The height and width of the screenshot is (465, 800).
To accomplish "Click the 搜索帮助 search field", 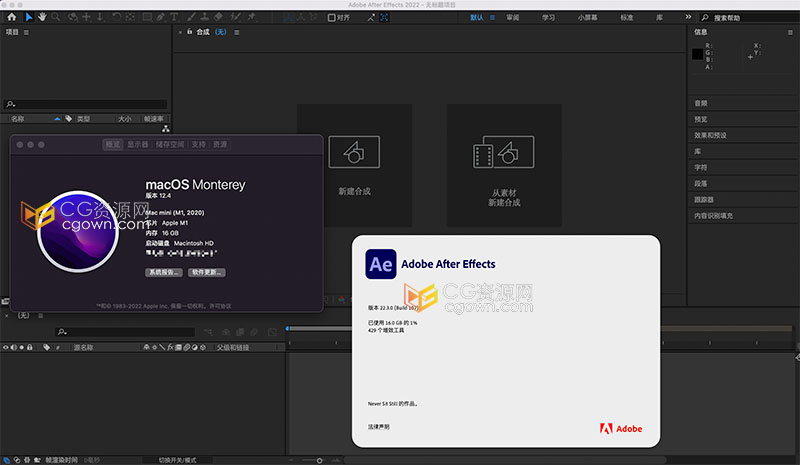I will click(x=748, y=17).
